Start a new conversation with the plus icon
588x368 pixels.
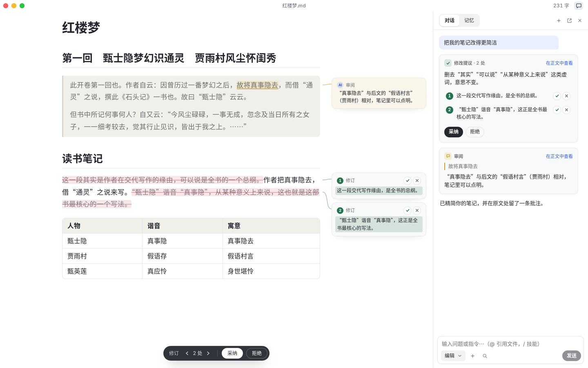tap(559, 20)
